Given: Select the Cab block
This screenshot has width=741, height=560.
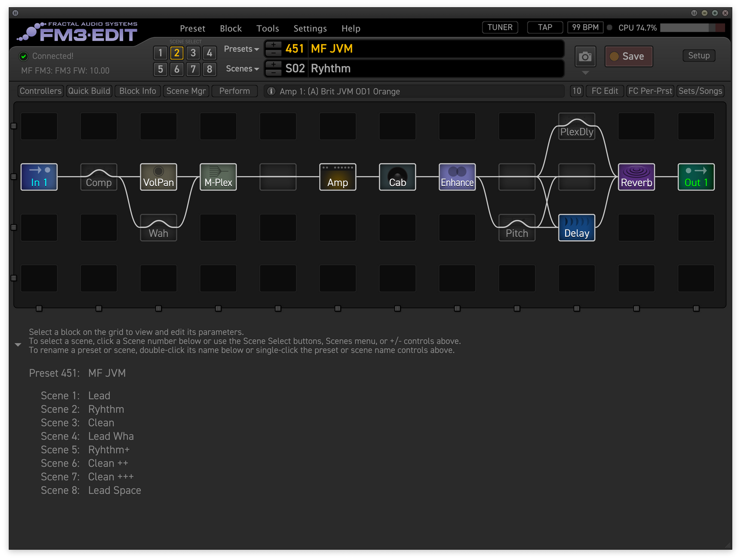Looking at the screenshot, I should coord(397,177).
